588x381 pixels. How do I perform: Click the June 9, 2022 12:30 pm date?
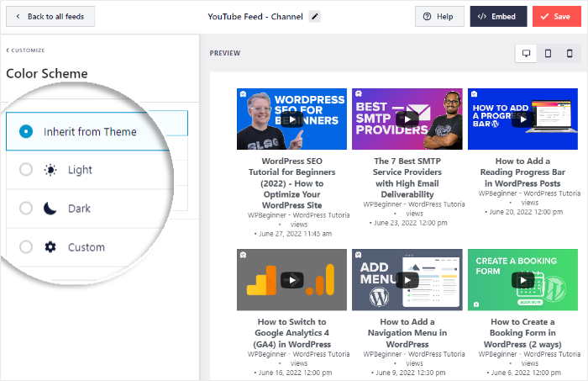[411, 373]
